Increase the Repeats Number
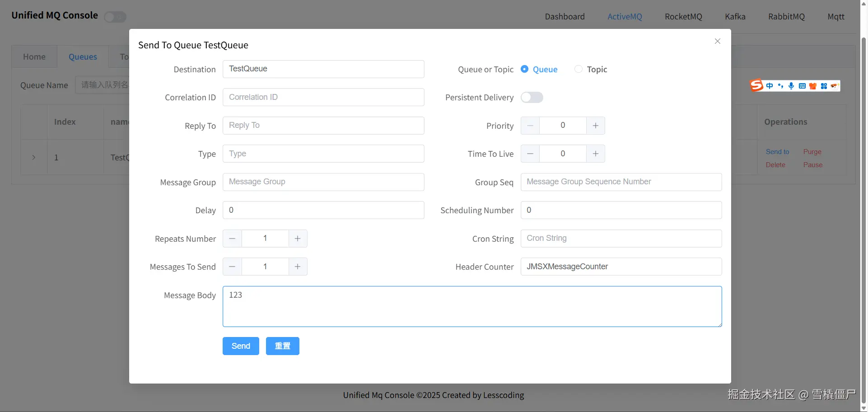This screenshot has width=868, height=412. point(298,239)
